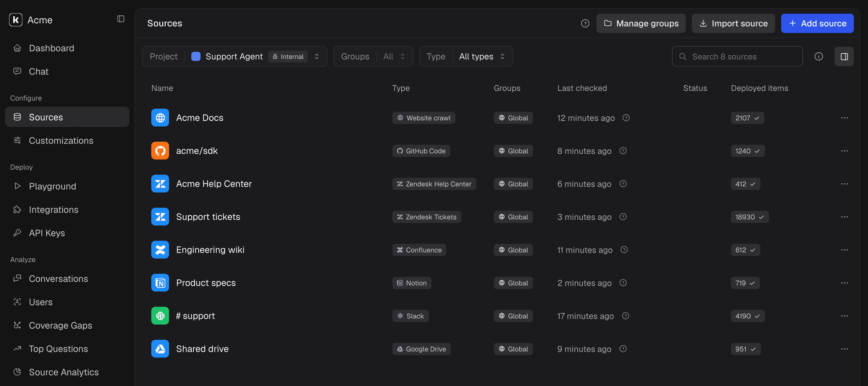Open Customizations in the sidebar

(67, 141)
